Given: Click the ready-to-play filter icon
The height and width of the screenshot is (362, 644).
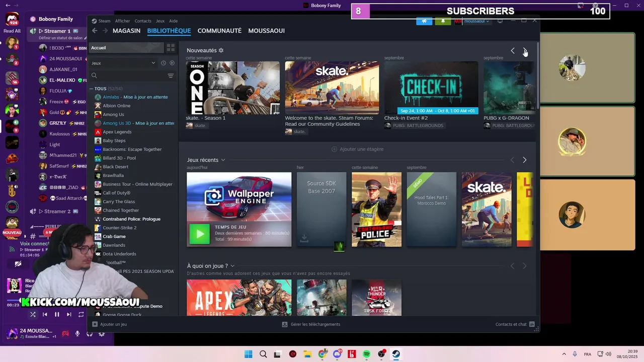Looking at the screenshot, I should pyautogui.click(x=172, y=63).
